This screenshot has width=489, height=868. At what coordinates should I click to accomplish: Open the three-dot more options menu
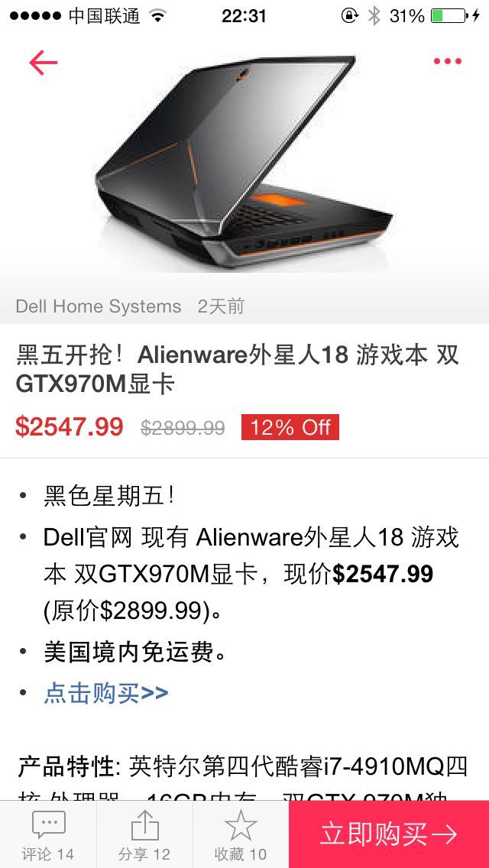448,61
